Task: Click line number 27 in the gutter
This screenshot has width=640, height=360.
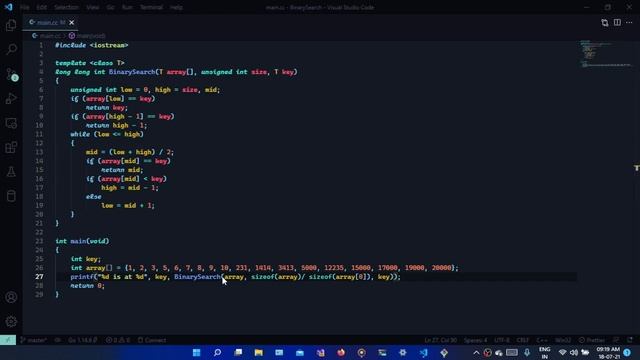Action: click(x=39, y=277)
